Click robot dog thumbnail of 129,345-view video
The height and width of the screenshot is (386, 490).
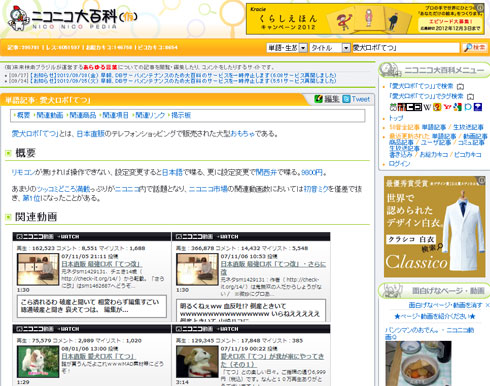click(197, 362)
